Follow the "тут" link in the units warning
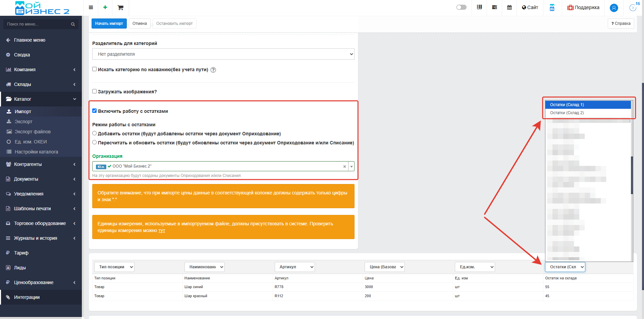Image resolution: width=644 pixels, height=319 pixels. point(162,231)
